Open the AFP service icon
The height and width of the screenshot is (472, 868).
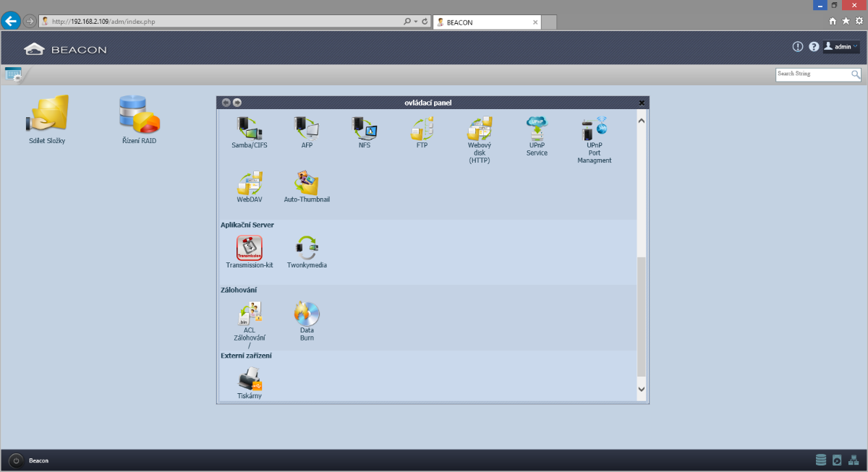(307, 129)
